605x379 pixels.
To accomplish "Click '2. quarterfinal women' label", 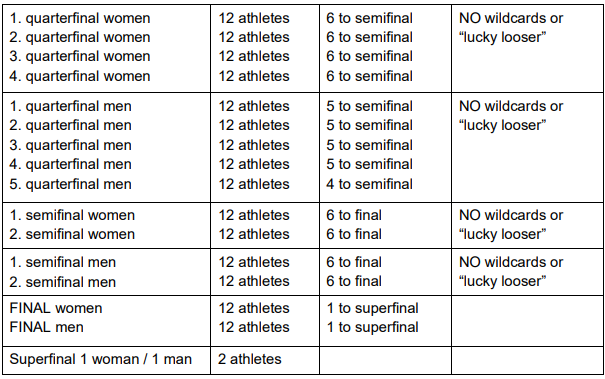I will (x=80, y=37).
